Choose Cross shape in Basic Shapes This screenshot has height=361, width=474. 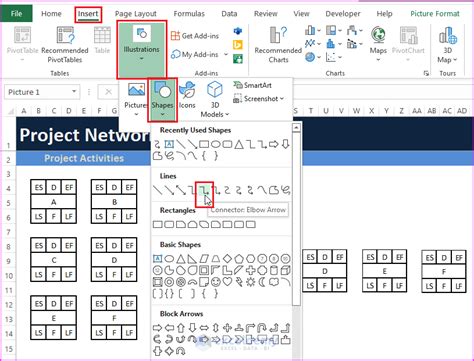[250, 270]
